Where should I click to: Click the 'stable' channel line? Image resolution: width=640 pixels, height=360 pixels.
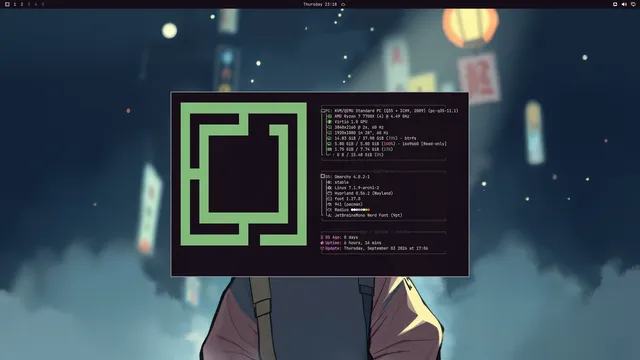coord(341,182)
